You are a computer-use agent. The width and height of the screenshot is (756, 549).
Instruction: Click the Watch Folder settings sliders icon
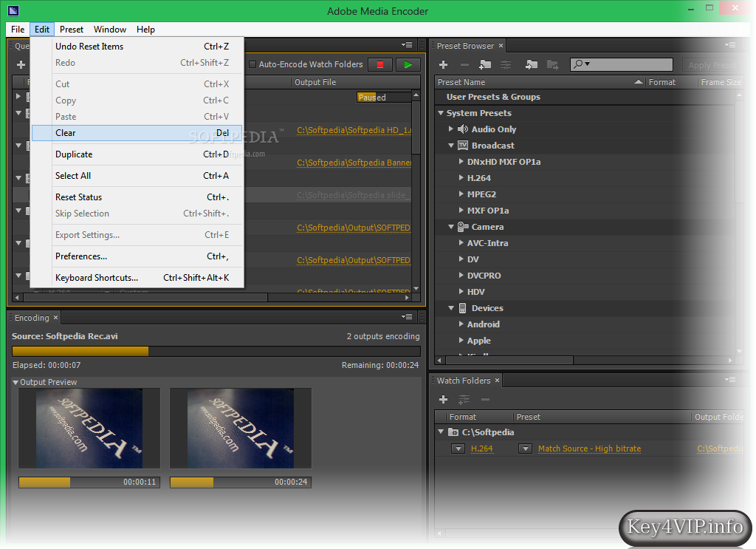464,400
